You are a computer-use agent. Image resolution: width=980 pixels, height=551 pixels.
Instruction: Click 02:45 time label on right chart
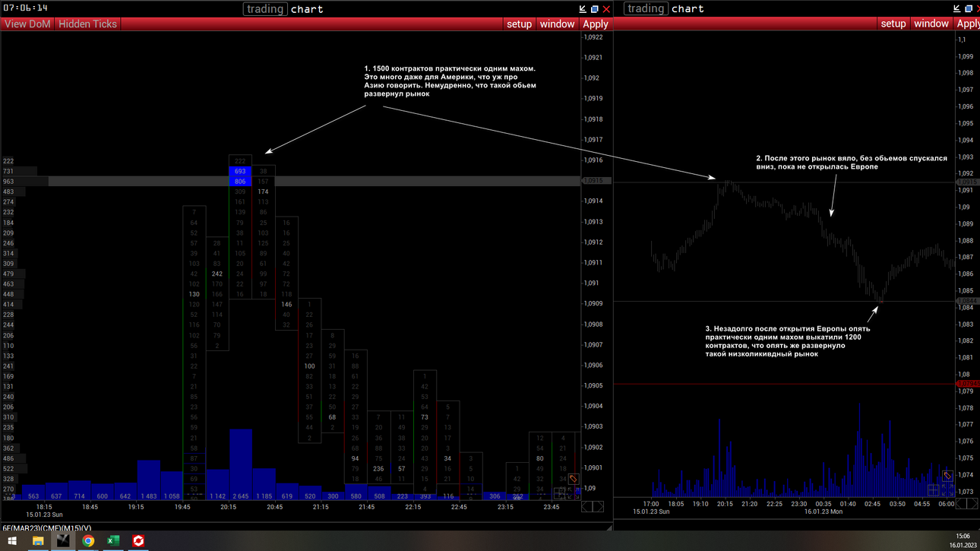tap(872, 503)
